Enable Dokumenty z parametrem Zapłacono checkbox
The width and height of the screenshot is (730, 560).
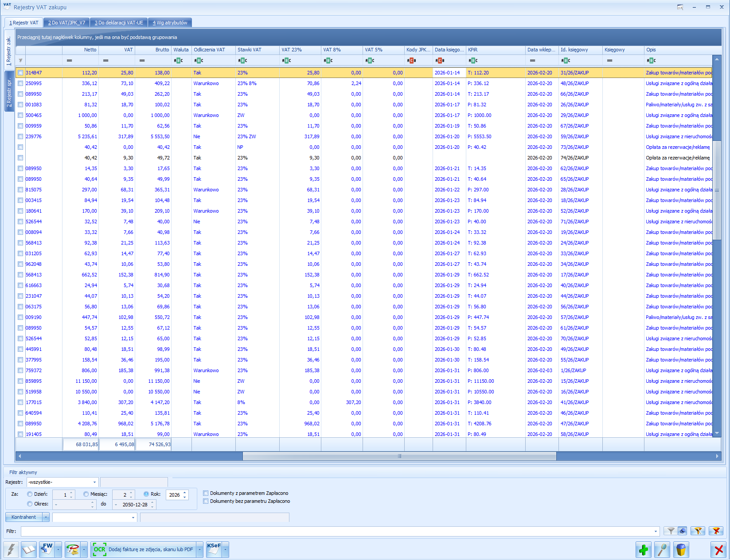click(206, 493)
